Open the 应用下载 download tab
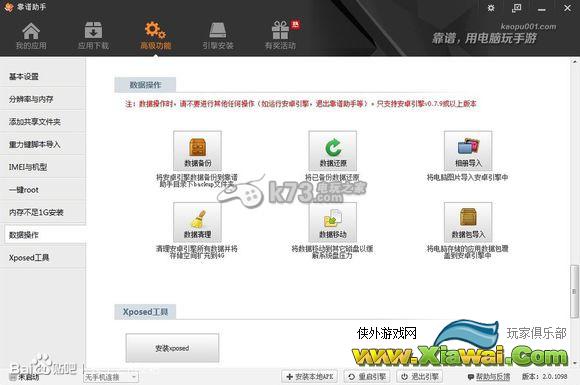 pyautogui.click(x=93, y=36)
